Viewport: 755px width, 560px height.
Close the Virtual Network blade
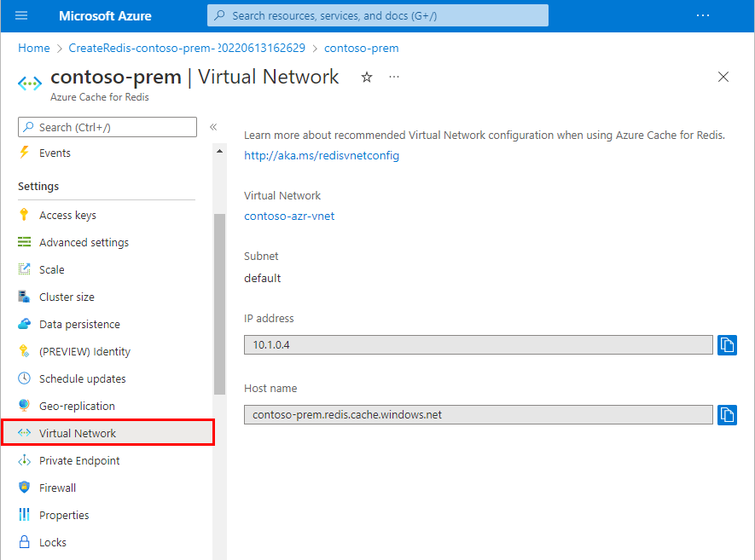coord(723,77)
